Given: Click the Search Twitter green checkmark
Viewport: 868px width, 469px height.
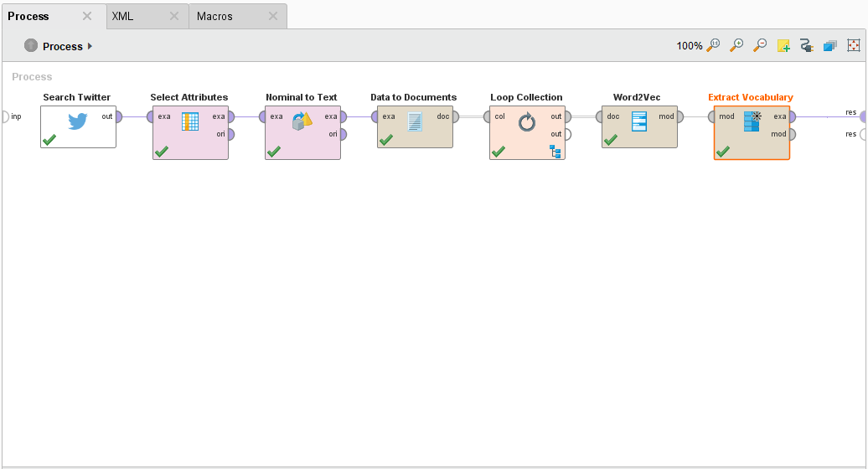Looking at the screenshot, I should pyautogui.click(x=49, y=140).
